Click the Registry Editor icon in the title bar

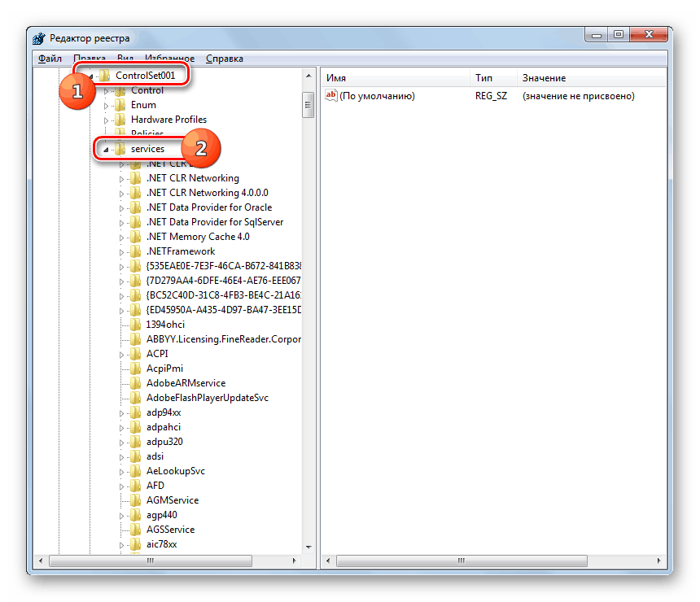38,37
